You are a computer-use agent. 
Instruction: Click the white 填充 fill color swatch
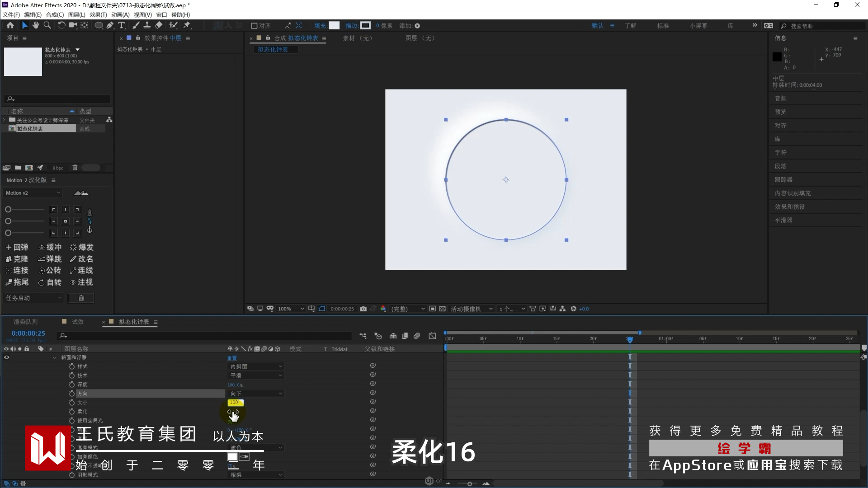click(x=334, y=26)
